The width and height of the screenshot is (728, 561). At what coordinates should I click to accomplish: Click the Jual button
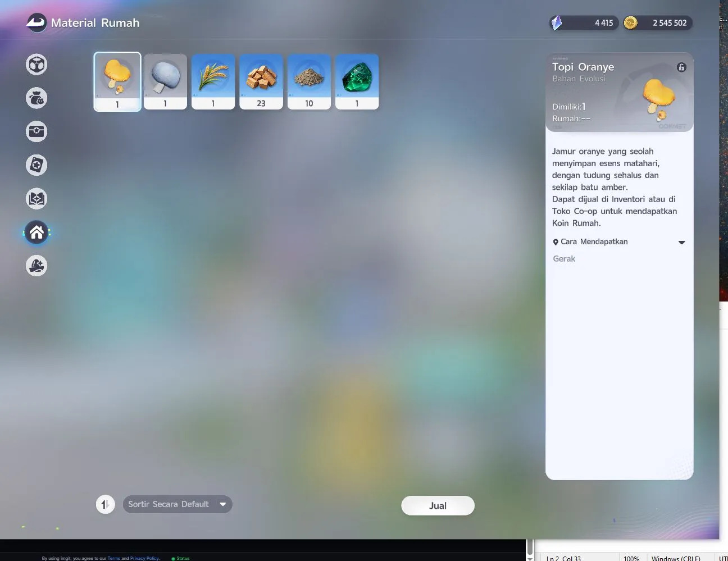coord(438,505)
